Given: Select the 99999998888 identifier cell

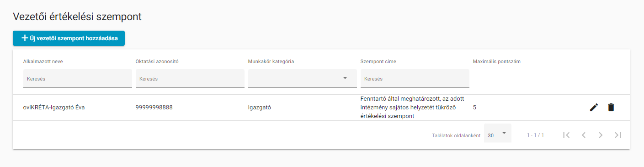Looking at the screenshot, I should coord(154,108).
